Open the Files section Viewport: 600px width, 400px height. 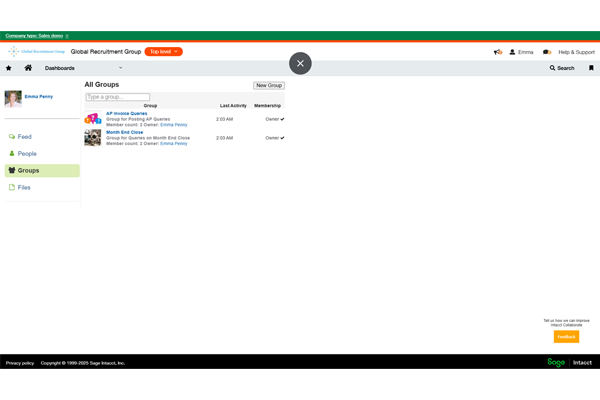coord(24,187)
